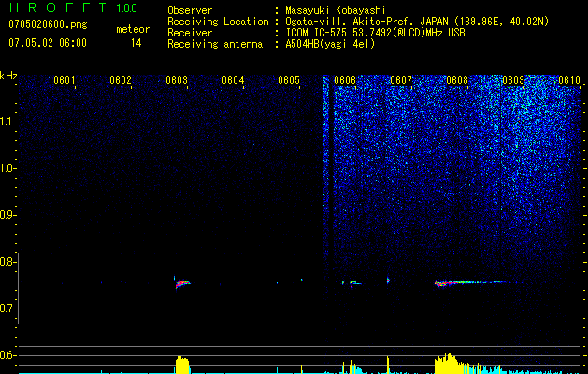Click the 0608 time marker
The height and width of the screenshot is (374, 588).
457,80
